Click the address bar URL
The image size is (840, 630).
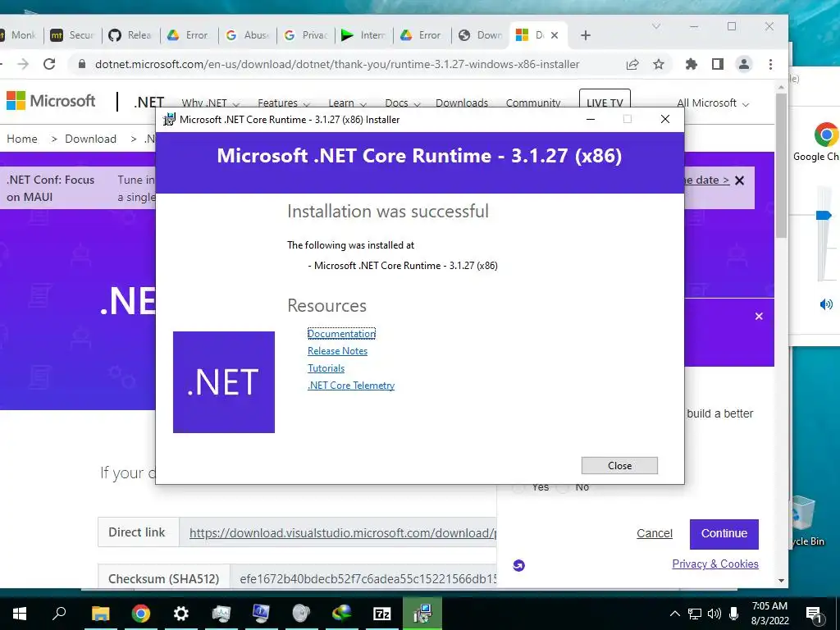337,64
